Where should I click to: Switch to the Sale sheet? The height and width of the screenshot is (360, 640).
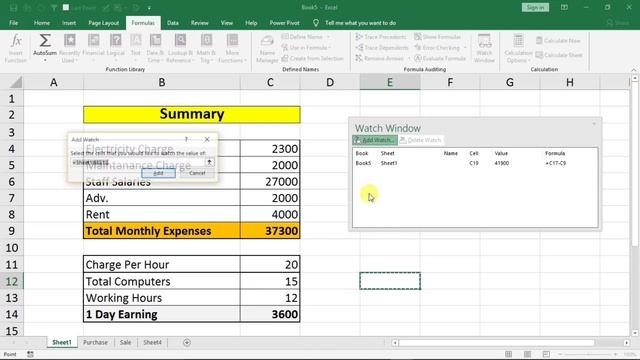point(125,342)
